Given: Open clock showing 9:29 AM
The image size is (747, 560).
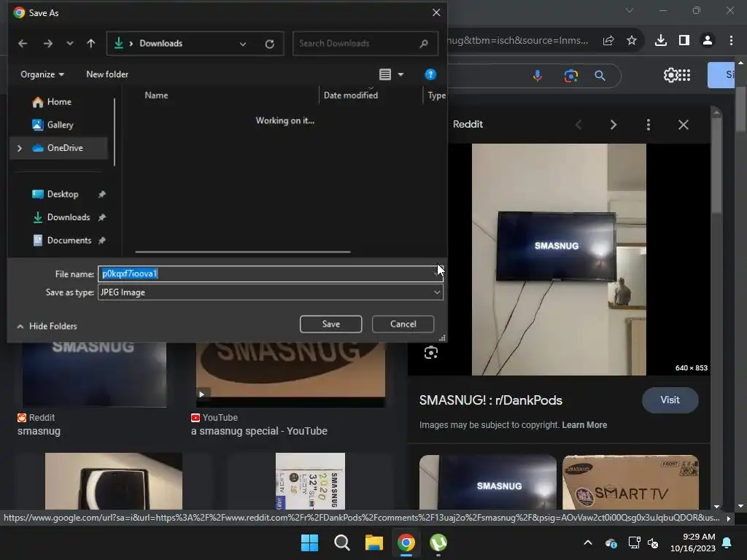Looking at the screenshot, I should pyautogui.click(x=693, y=542).
